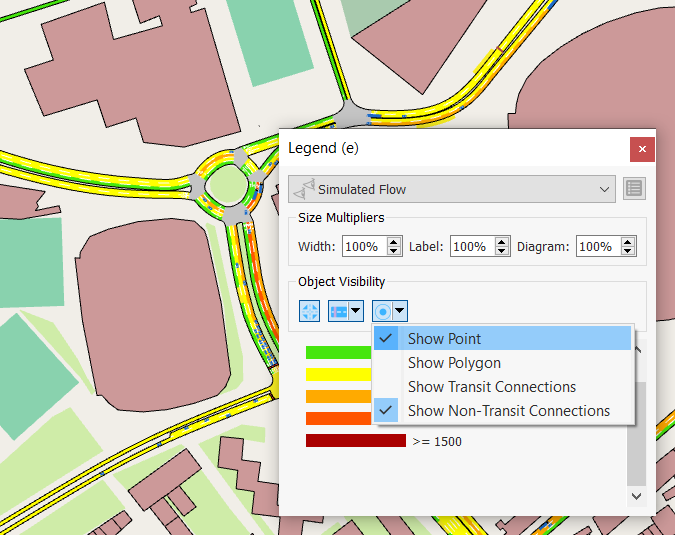Click the legend list icon beside Simulated Flow
Image resolution: width=675 pixels, height=535 pixels.
[634, 189]
